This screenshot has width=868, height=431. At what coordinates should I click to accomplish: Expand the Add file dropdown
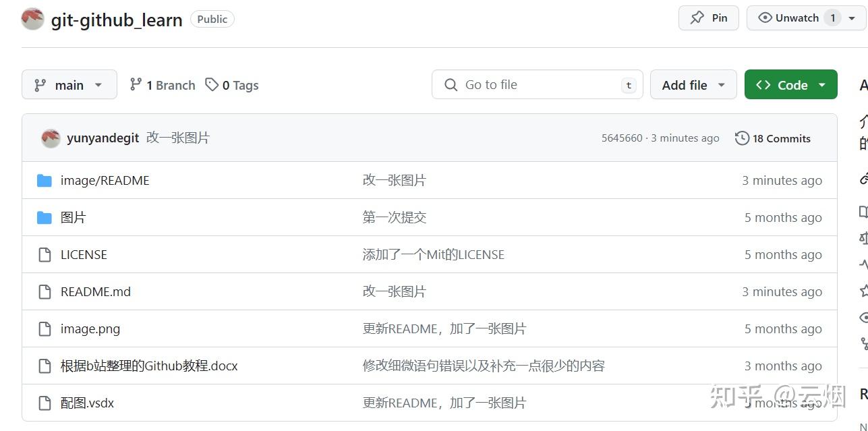click(x=693, y=85)
